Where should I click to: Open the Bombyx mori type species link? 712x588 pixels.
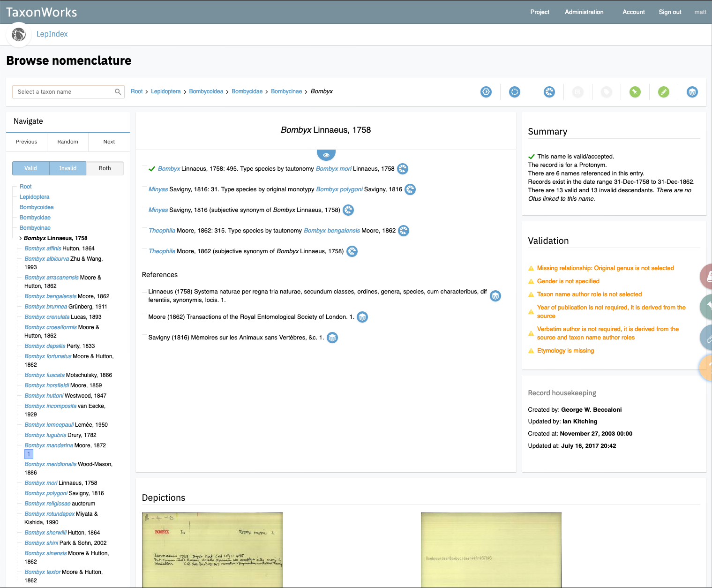[334, 169]
